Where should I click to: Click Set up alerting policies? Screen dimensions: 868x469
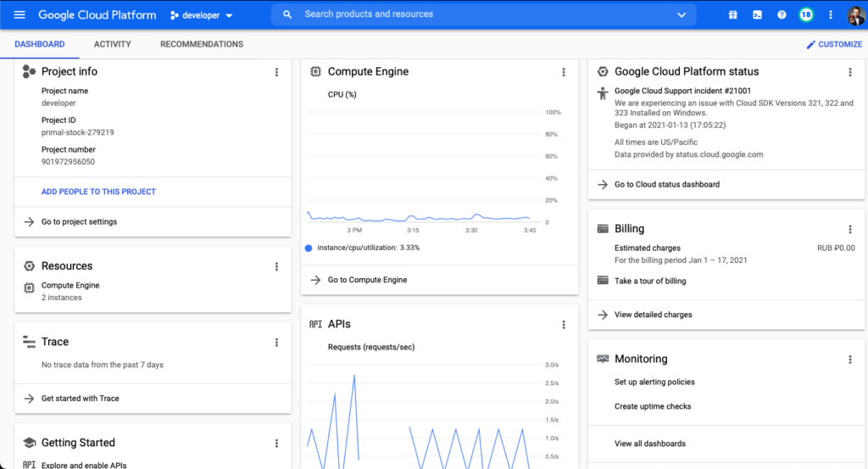pos(654,382)
